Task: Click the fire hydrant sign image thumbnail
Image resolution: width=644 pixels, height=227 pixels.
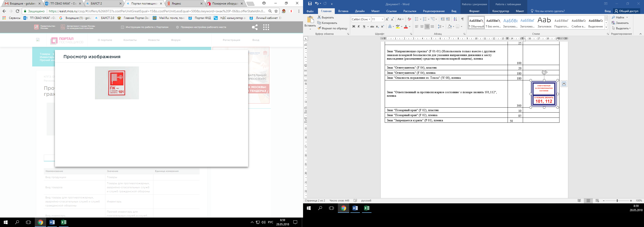Action: pos(117,83)
